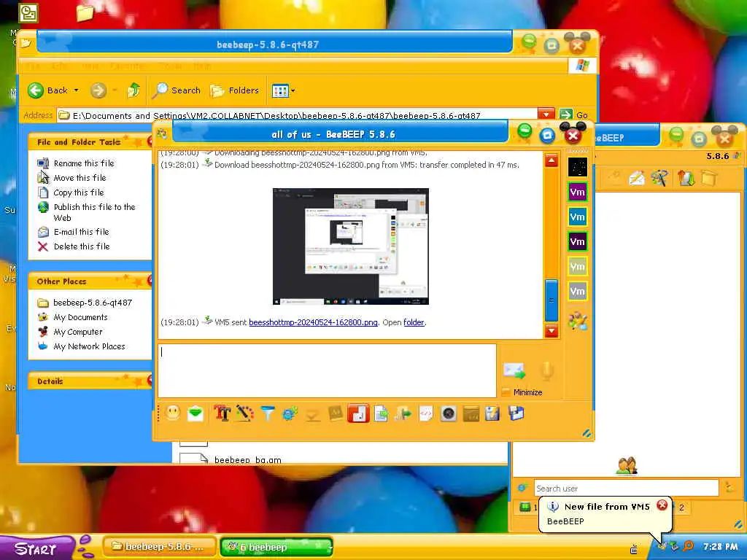The height and width of the screenshot is (560, 747).
Task: Open beebeep-5.8.6-qt487 in Other Places
Action: pos(93,303)
